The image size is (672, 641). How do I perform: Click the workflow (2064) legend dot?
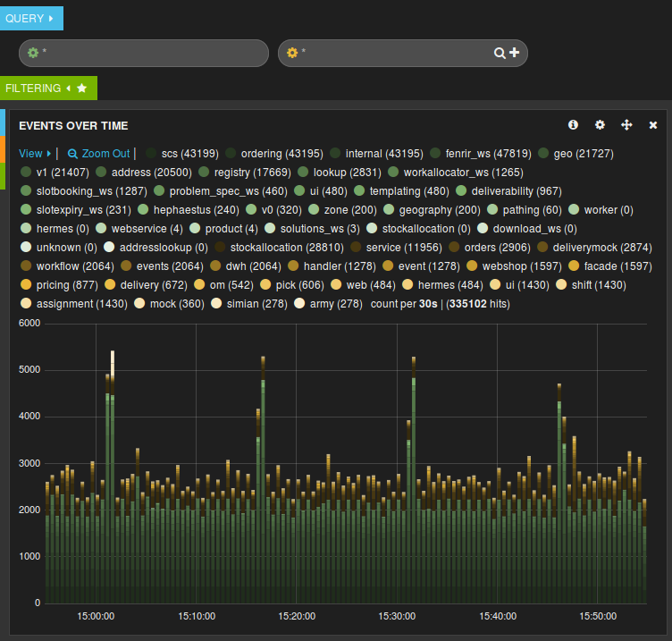(x=26, y=266)
